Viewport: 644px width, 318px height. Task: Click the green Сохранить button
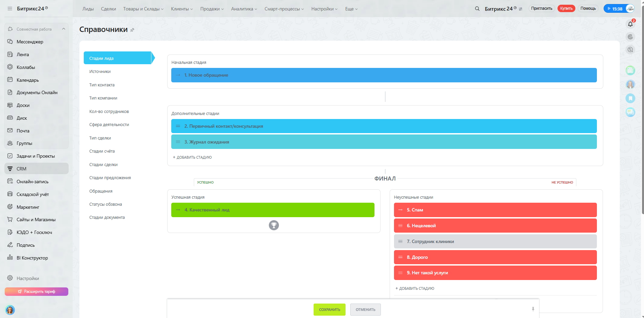(x=329, y=310)
